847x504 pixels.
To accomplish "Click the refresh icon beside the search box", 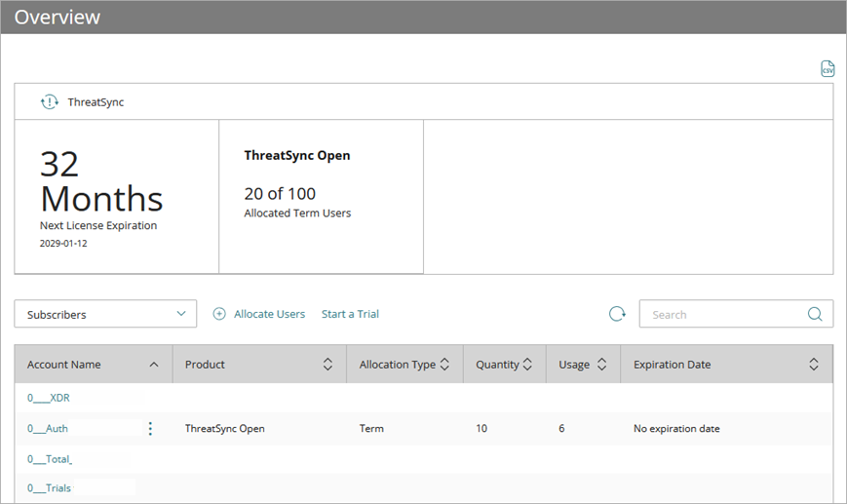I will point(617,314).
